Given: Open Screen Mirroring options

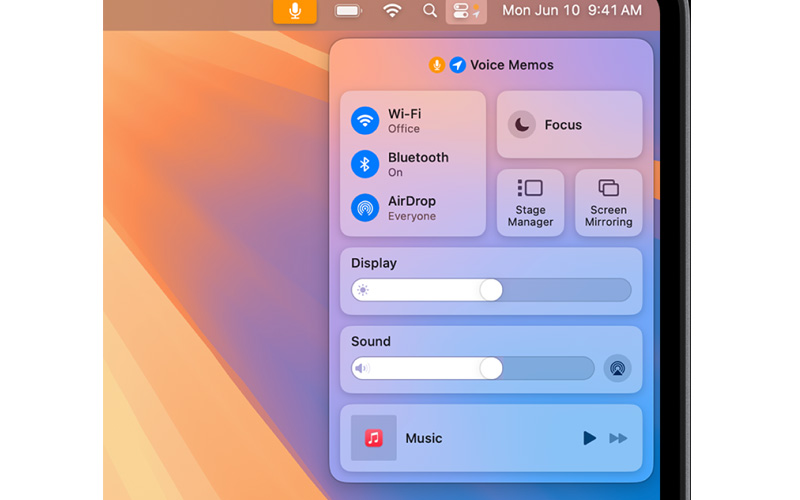Looking at the screenshot, I should pyautogui.click(x=608, y=203).
